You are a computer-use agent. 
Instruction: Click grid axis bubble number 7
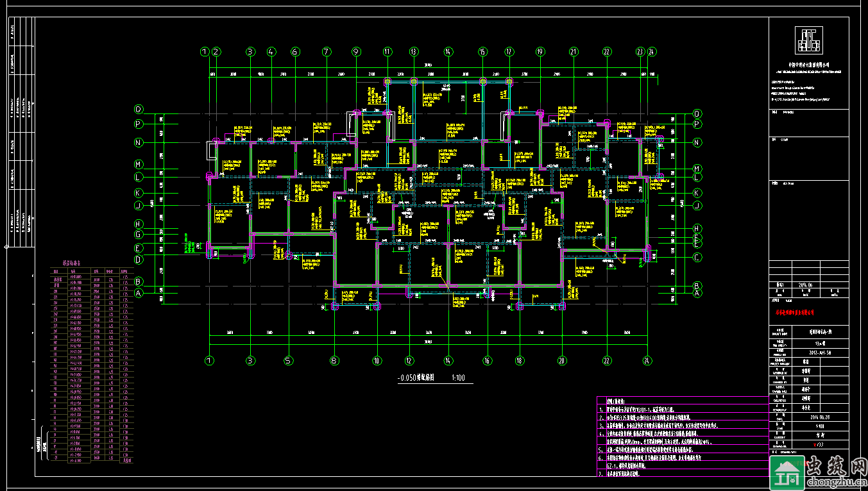(x=326, y=52)
